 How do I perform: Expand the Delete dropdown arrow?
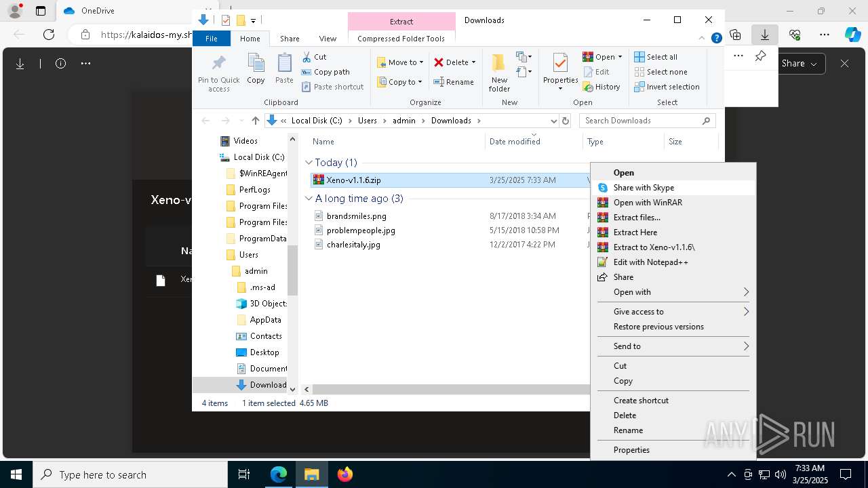tap(473, 62)
